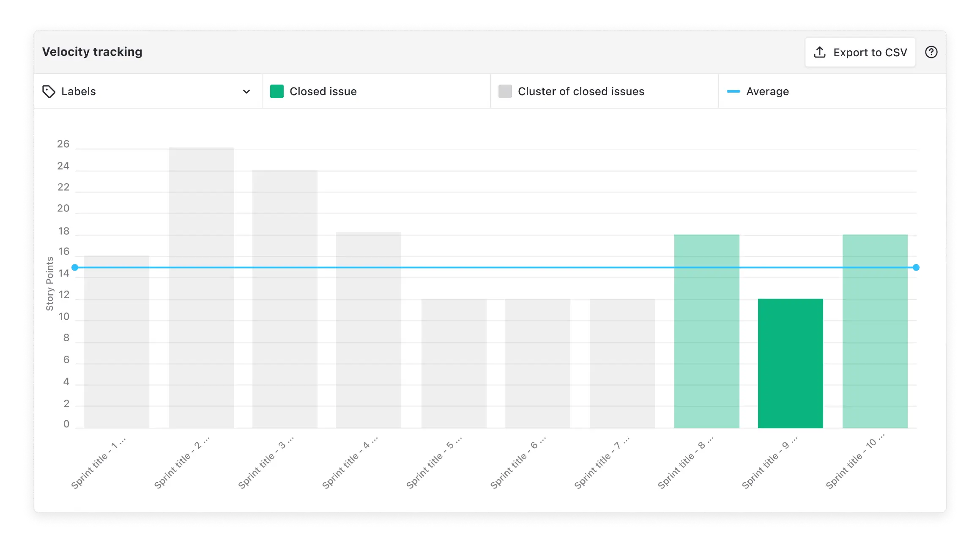
Task: Click the upload icon in Export button
Action: pyautogui.click(x=819, y=52)
